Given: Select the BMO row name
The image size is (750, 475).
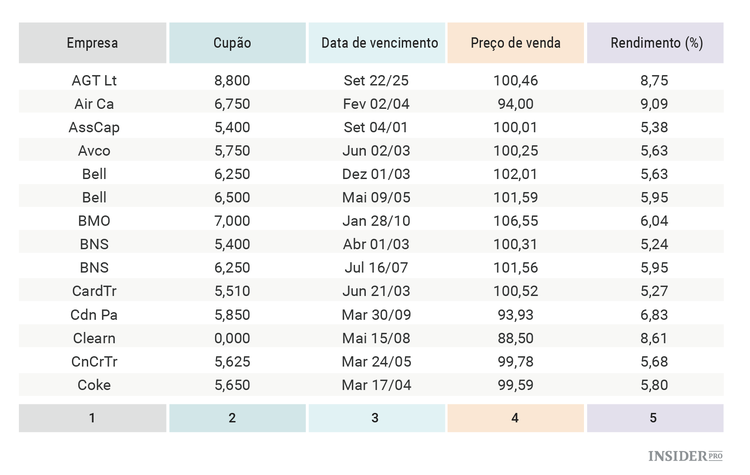Looking at the screenshot, I should 94,221.
